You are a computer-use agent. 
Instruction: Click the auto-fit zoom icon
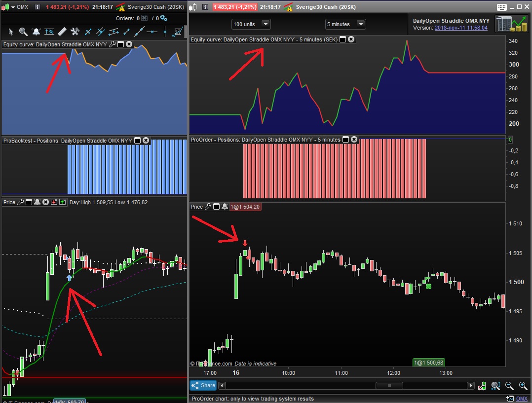pos(495,386)
